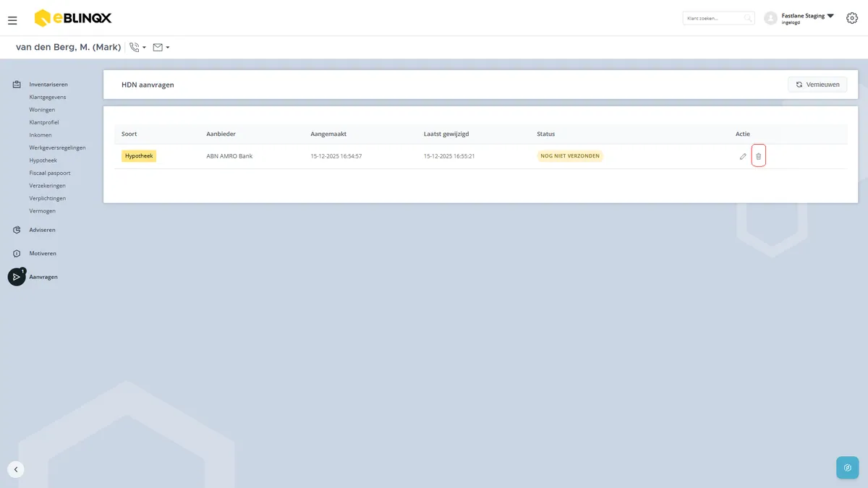Click the yellow Hypotheek badge in the table
The width and height of the screenshot is (868, 488).
pos(139,155)
